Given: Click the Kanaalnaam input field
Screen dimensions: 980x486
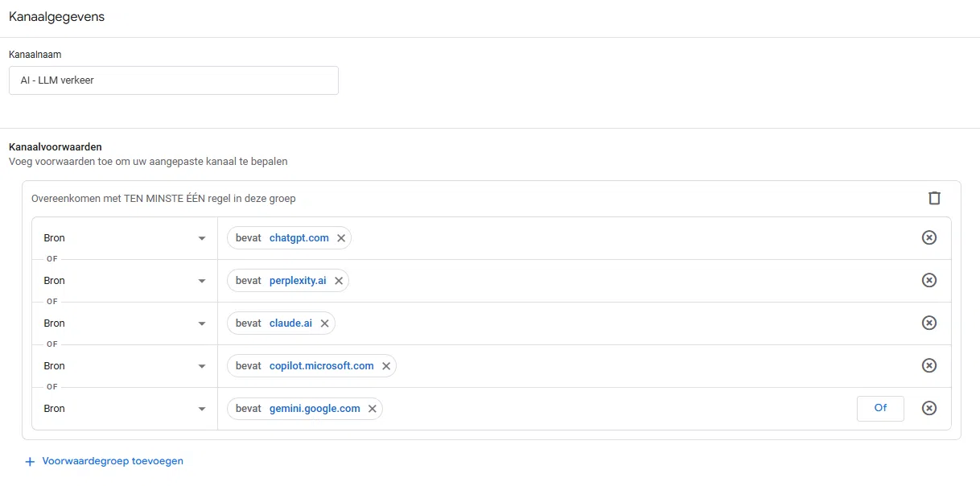Looking at the screenshot, I should 173,80.
